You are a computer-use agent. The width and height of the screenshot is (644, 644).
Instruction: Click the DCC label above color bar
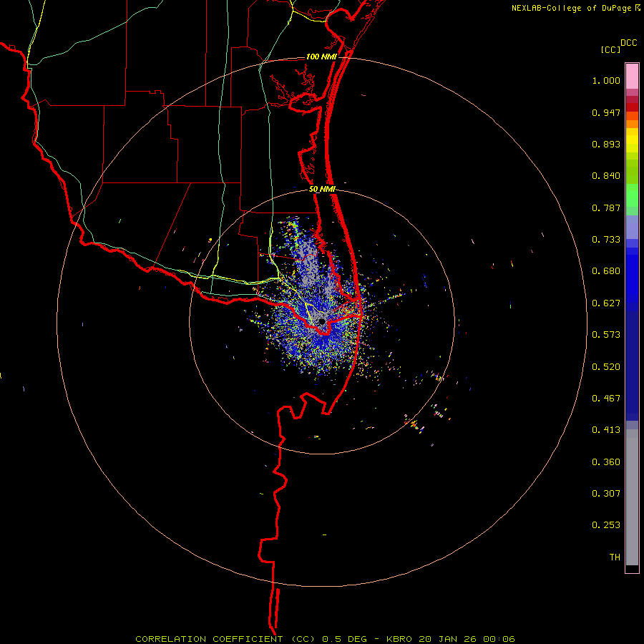coord(629,43)
